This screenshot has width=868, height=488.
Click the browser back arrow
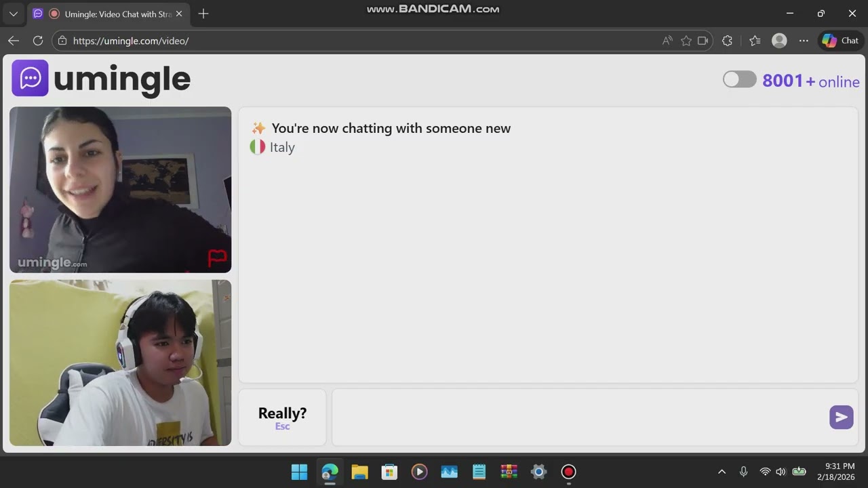pyautogui.click(x=14, y=41)
